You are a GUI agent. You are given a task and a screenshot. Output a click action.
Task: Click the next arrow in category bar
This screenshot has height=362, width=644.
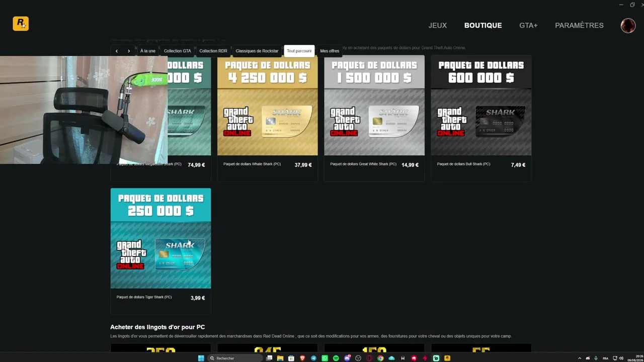pos(129,51)
